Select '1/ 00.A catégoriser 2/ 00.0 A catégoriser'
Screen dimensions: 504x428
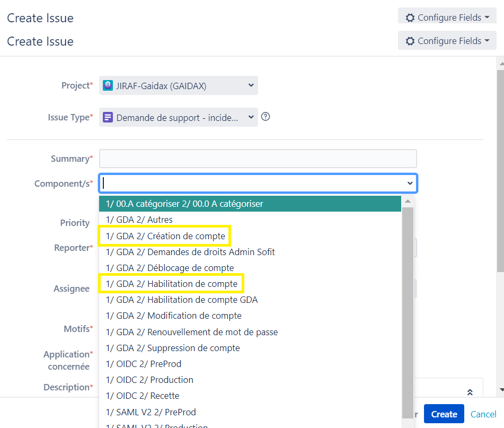tap(250, 204)
